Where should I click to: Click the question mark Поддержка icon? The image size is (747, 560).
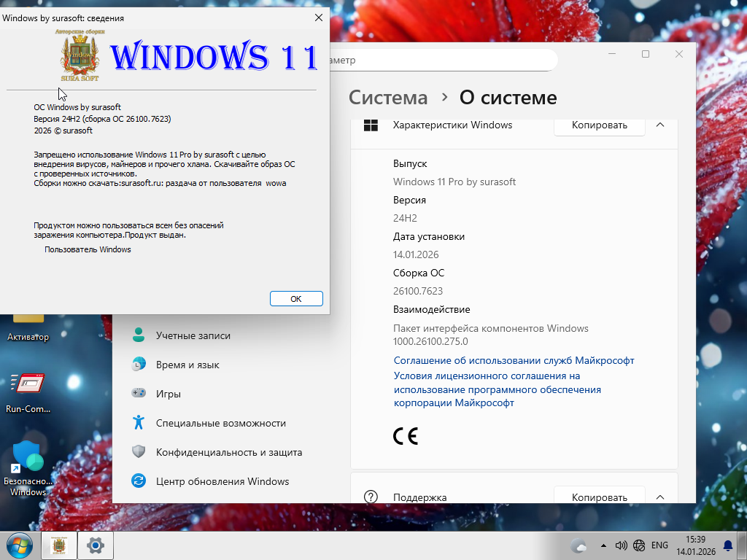371,497
